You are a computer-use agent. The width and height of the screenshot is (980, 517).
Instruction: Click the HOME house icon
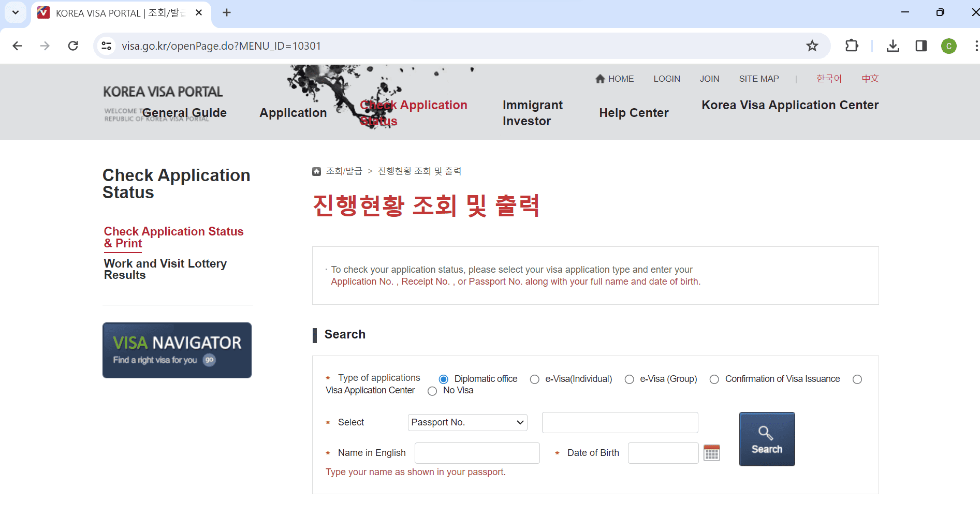pos(600,79)
